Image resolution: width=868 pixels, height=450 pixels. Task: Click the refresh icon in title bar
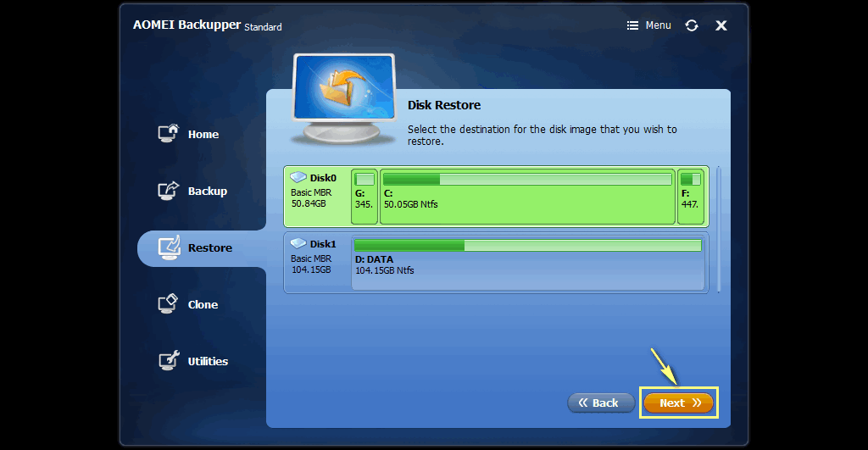click(692, 25)
